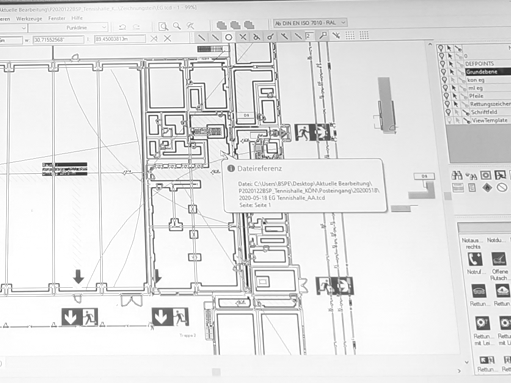The height and width of the screenshot is (383, 511).
Task: Click the binoculars find icon in panel
Action: [457, 175]
